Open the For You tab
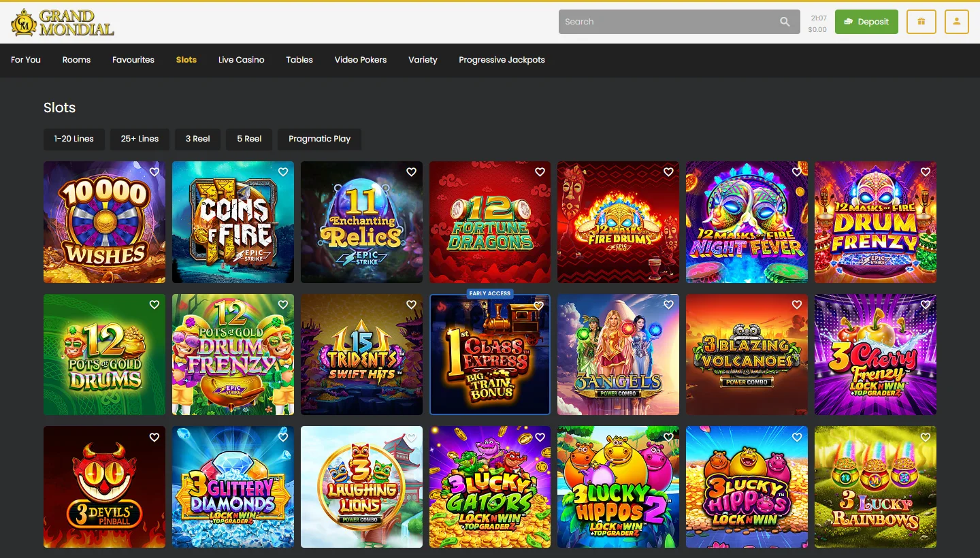Viewport: 980px width, 558px height. click(x=26, y=60)
